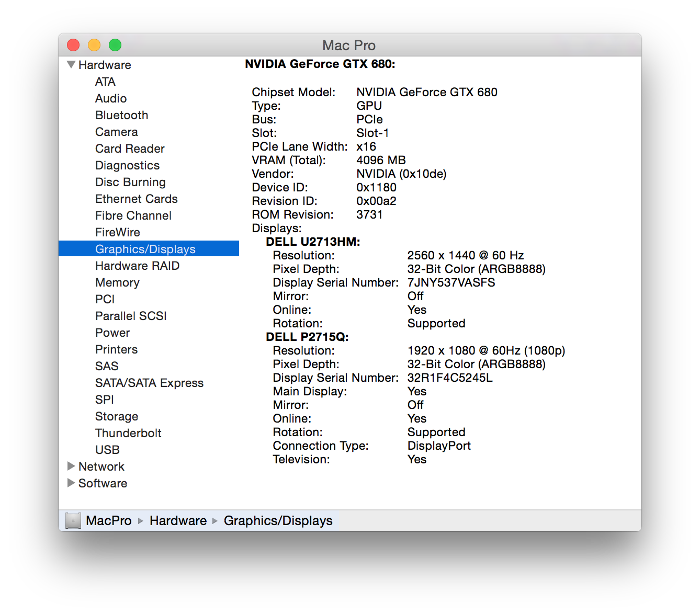Click Connection Type value DisplayPort

point(439,446)
